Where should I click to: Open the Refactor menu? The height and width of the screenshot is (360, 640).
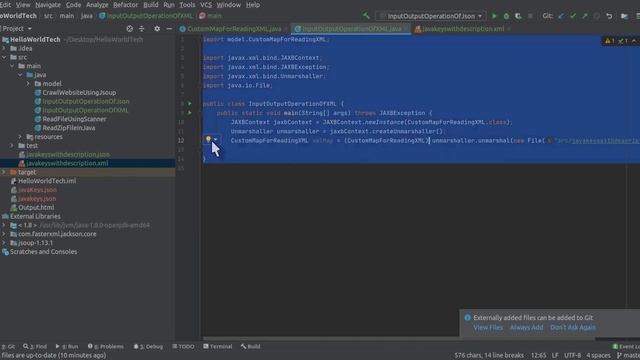(x=125, y=5)
